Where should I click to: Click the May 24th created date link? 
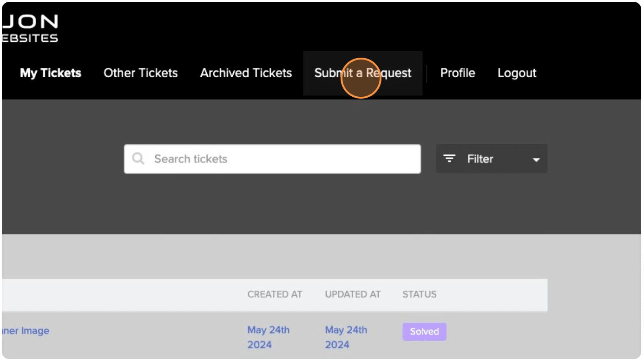coord(268,337)
